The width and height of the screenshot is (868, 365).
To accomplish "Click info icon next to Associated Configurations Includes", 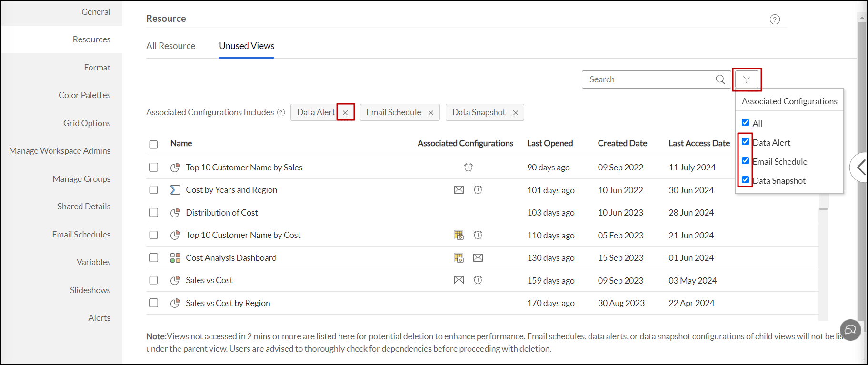I will [281, 112].
